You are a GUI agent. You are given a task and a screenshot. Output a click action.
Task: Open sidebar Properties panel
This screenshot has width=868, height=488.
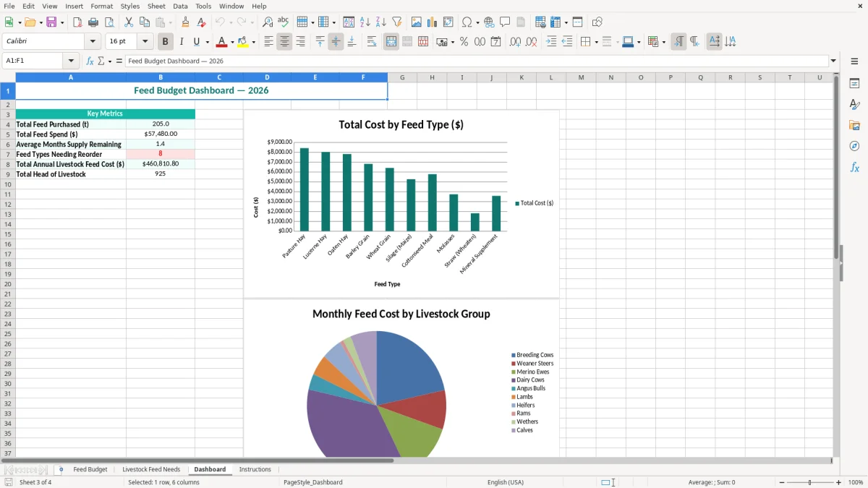854,84
